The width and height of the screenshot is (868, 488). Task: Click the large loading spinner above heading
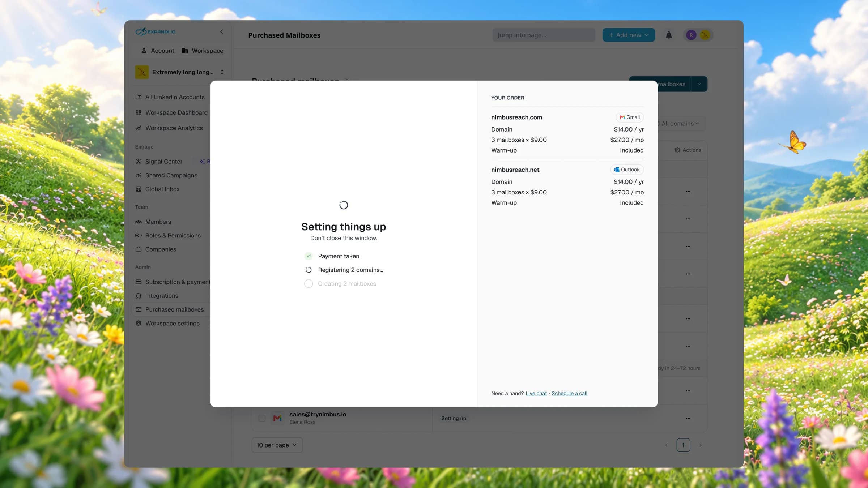344,205
